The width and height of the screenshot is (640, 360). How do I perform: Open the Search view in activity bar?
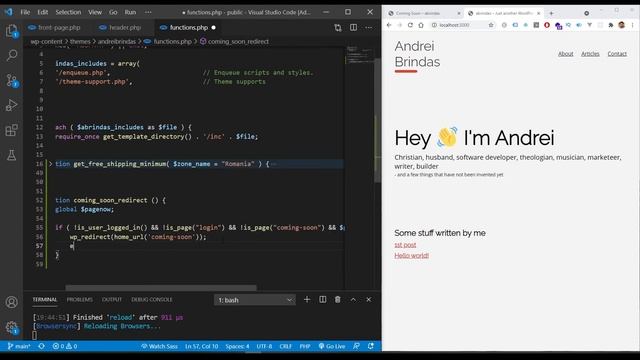11,55
